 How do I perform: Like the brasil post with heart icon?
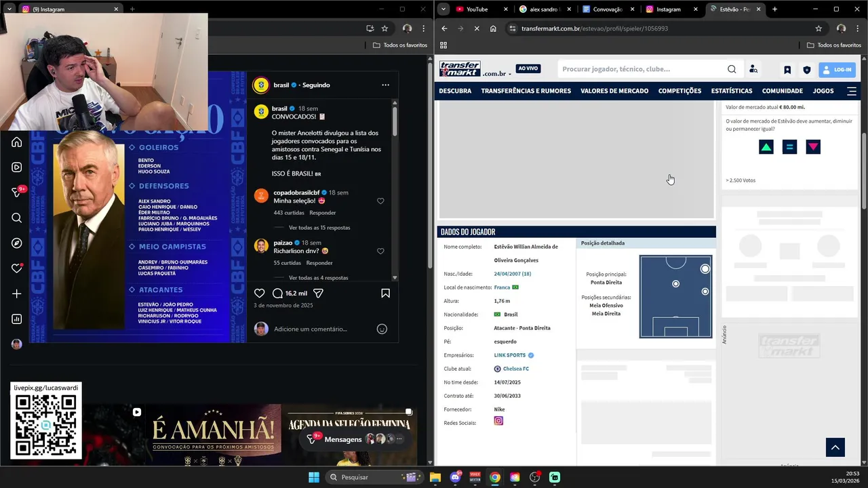[x=259, y=293]
